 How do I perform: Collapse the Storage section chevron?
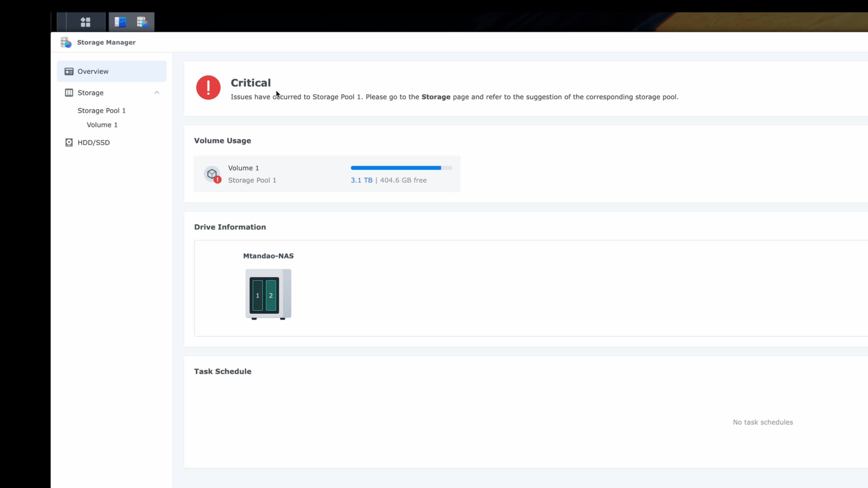pyautogui.click(x=157, y=92)
